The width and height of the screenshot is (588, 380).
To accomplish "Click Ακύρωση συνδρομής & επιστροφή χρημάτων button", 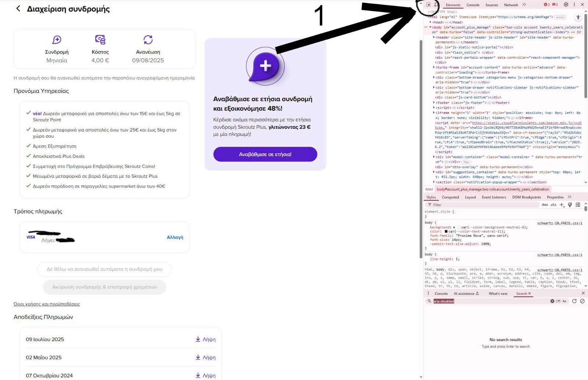I will pos(104,287).
